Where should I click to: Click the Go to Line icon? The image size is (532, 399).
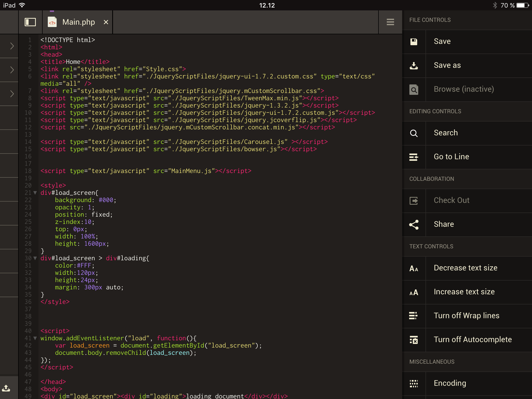(414, 157)
